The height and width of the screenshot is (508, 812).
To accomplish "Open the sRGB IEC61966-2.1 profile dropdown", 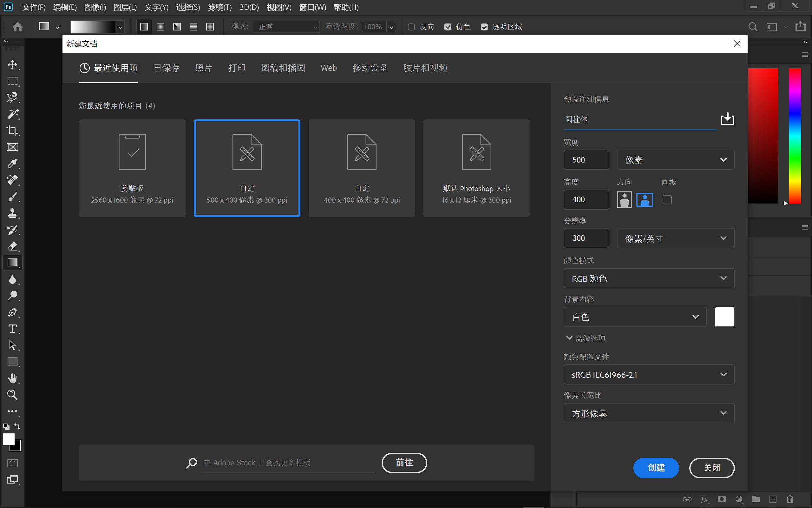I will click(x=649, y=375).
